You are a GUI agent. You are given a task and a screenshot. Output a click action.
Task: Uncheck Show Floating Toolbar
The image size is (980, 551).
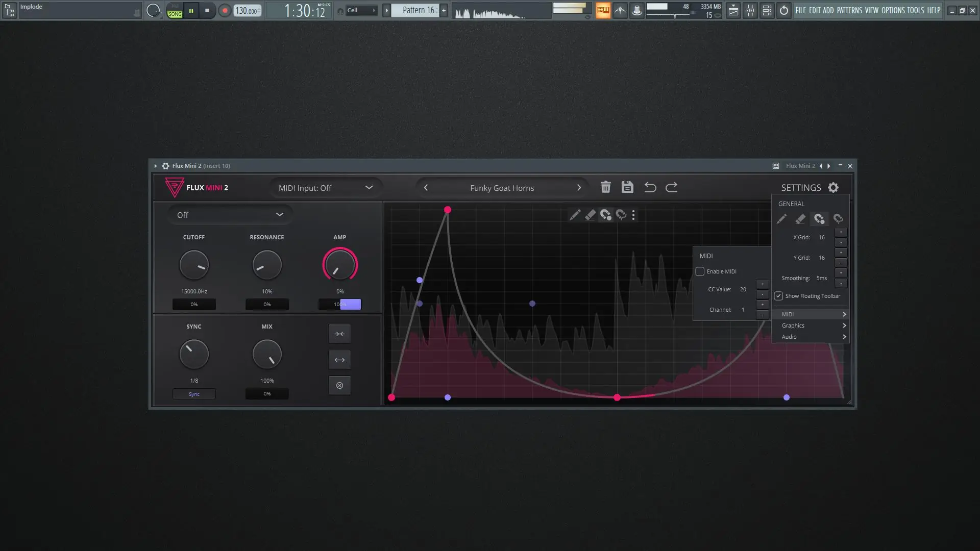pos(779,296)
